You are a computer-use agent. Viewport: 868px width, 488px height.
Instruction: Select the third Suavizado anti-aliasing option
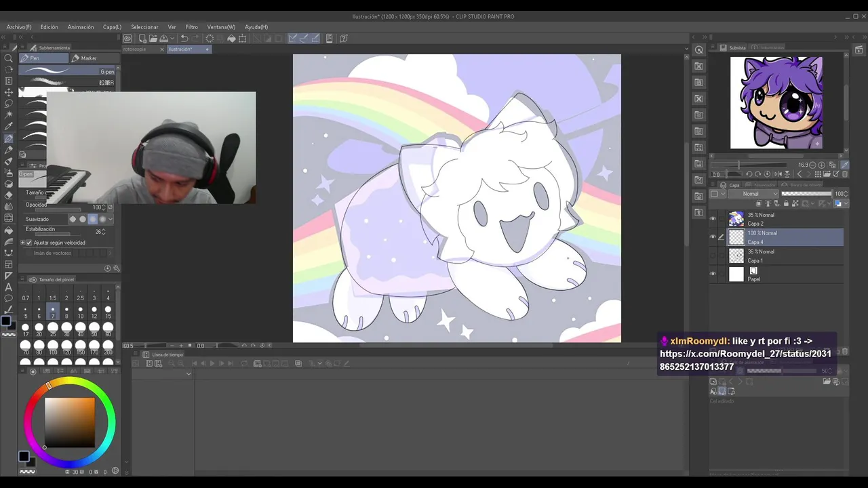tap(93, 219)
